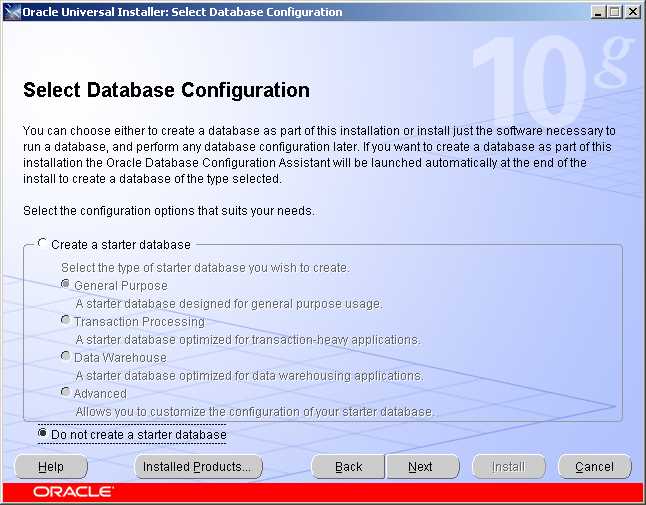Go Back to the previous step
The width and height of the screenshot is (646, 505).
348,467
